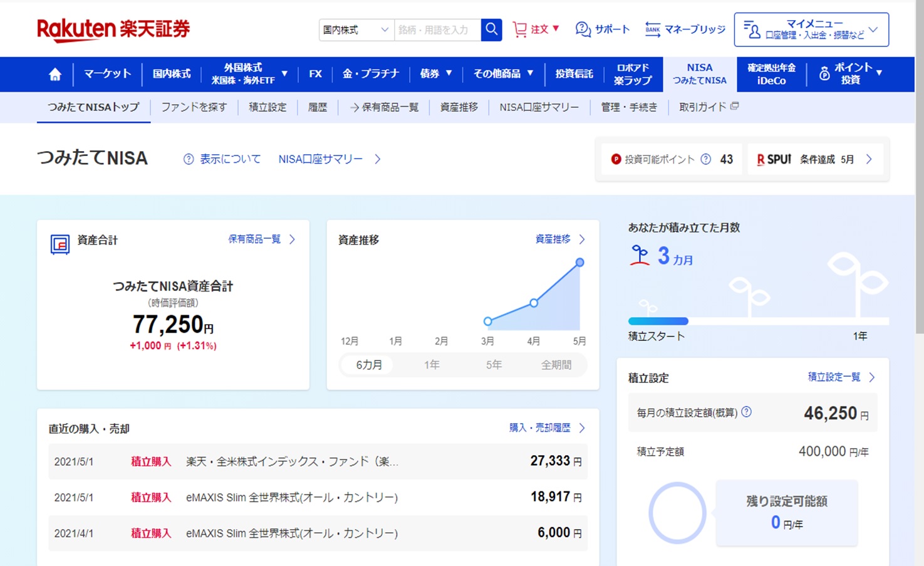
Task: Expand the その他商品 dropdown
Action: pos(504,74)
